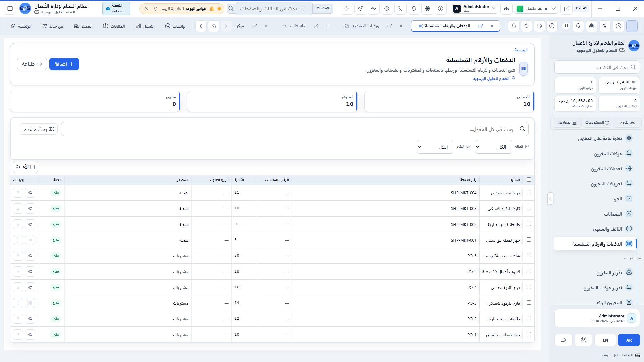Screen dimensions: 644x362
Task: Tick the select-all checkbox in table header
Action: click(x=529, y=180)
